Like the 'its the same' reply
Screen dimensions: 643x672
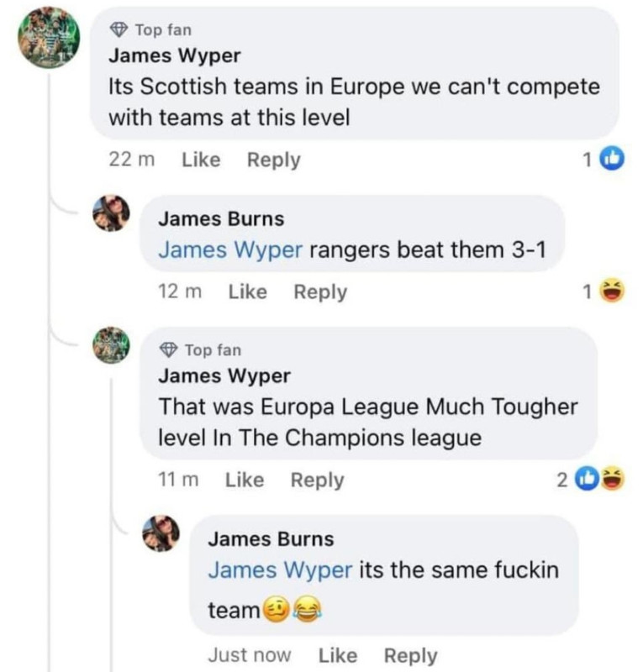[338, 655]
